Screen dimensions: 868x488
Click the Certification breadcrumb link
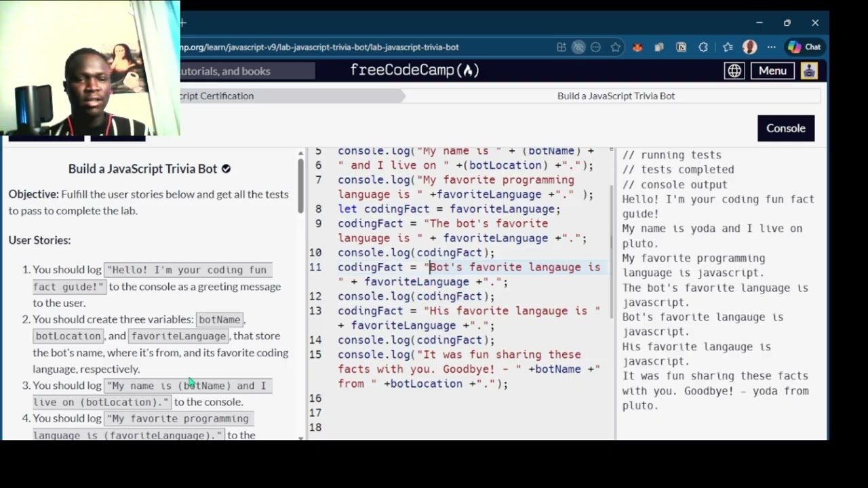tap(217, 96)
